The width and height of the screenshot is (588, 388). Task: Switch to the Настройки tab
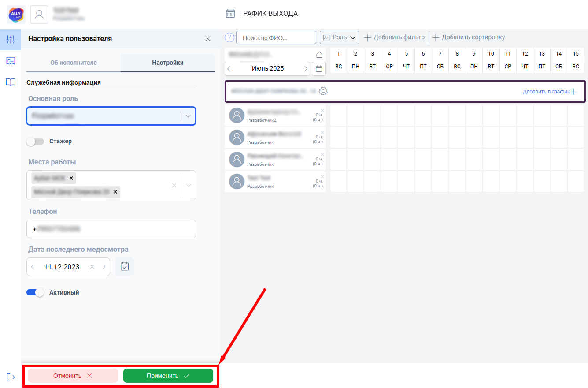(x=168, y=63)
